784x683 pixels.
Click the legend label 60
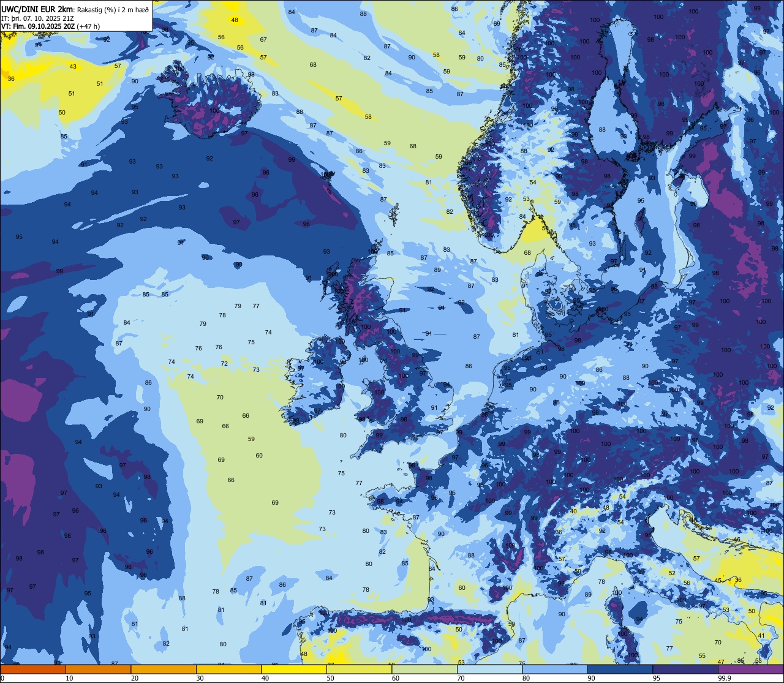click(396, 678)
